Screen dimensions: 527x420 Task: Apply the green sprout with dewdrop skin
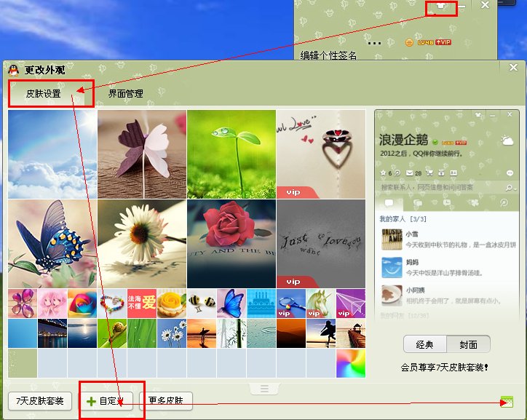231,154
